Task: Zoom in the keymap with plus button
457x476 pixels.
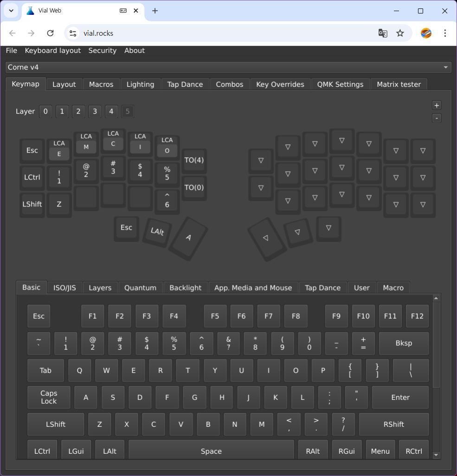Action: coord(437,105)
